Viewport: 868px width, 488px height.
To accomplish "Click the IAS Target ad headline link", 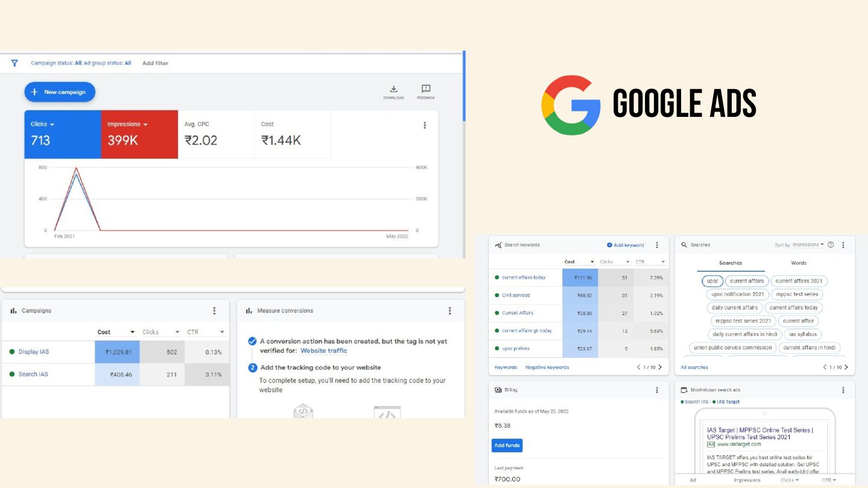I will [x=760, y=433].
